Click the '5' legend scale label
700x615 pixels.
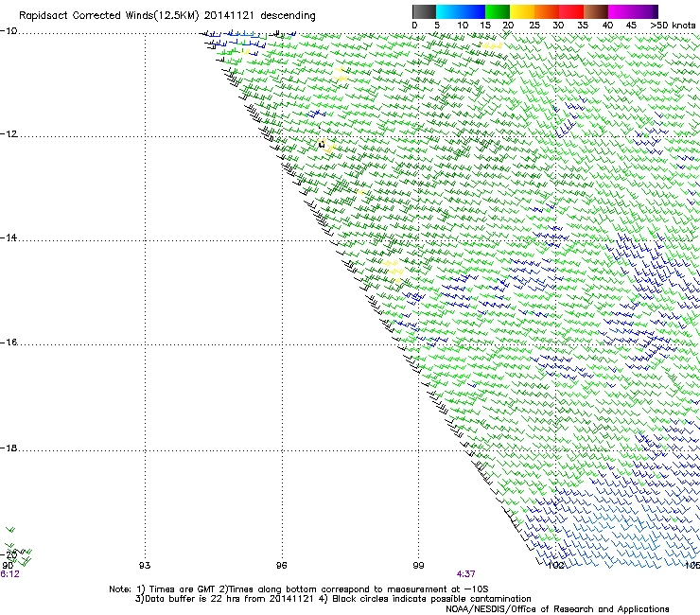pos(437,26)
